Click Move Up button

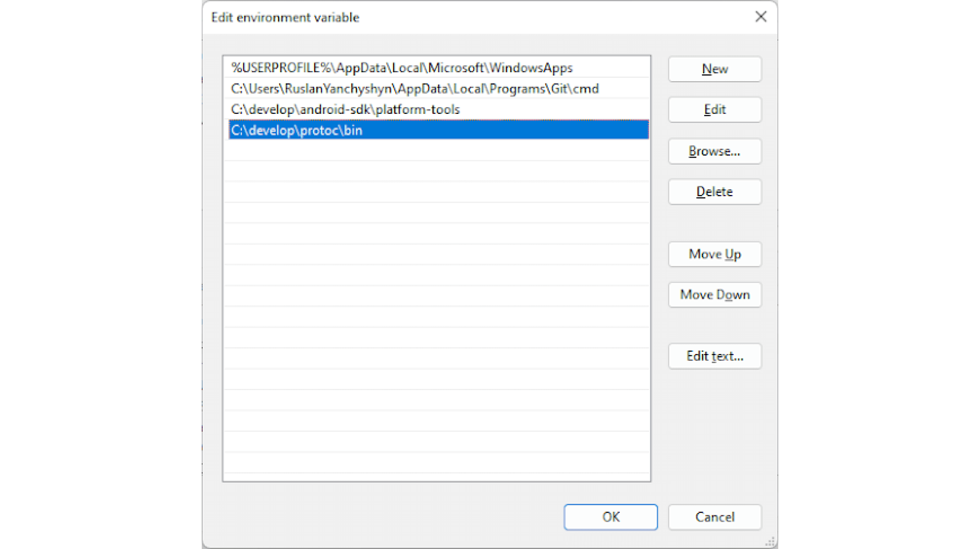[x=714, y=254]
